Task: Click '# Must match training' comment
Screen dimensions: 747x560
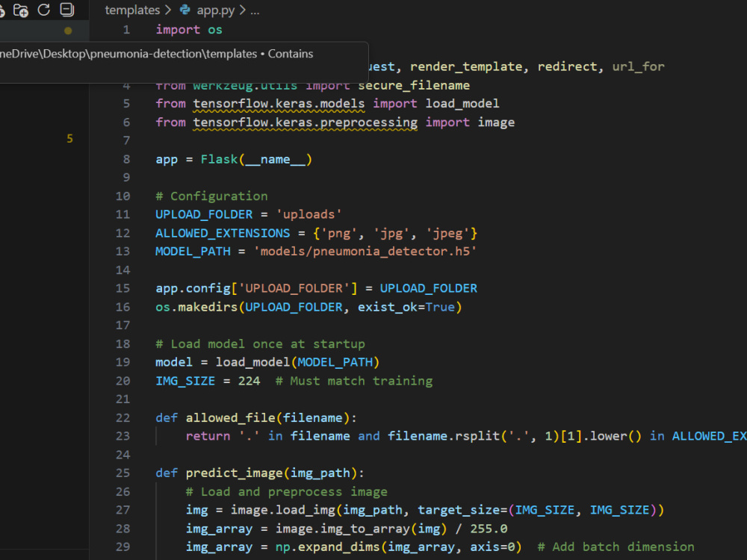Action: 354,381
